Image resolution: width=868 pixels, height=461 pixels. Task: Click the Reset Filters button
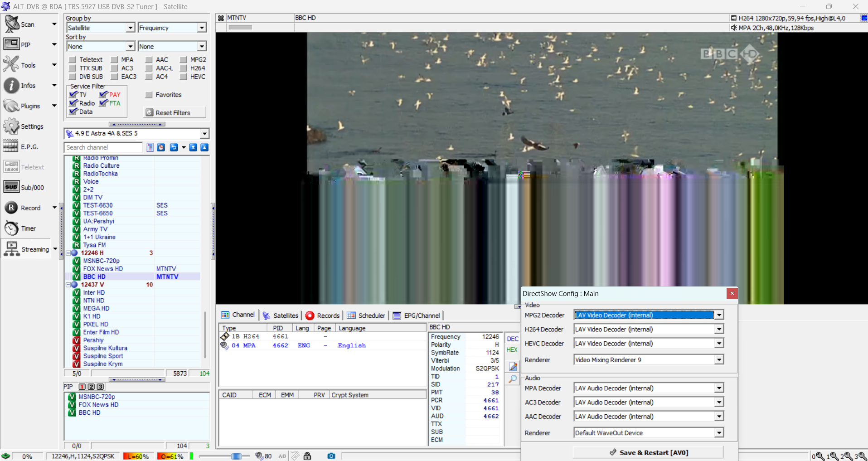point(175,113)
